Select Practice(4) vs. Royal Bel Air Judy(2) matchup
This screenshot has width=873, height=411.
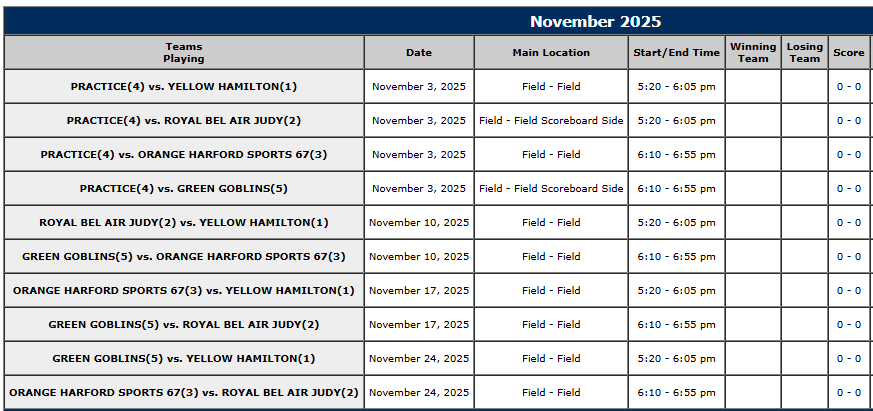coord(184,121)
